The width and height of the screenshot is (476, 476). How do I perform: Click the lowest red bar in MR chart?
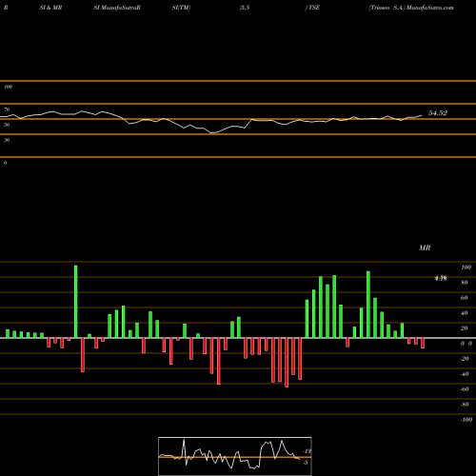(287, 363)
